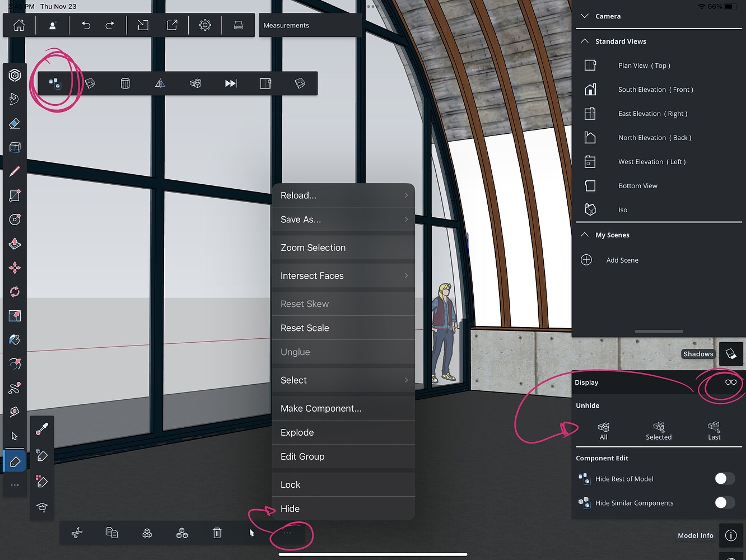
Task: Tap the trash icon in the bottom toolbar
Action: coord(217,533)
